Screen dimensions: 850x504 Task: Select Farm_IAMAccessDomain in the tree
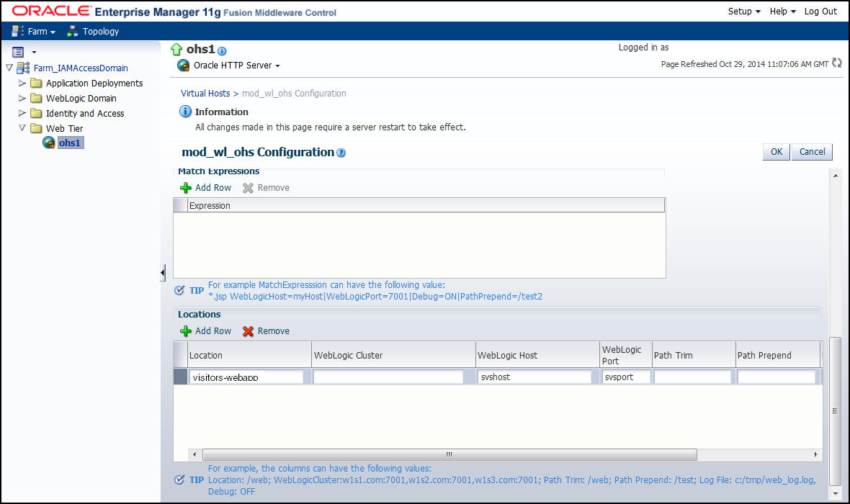(x=81, y=68)
